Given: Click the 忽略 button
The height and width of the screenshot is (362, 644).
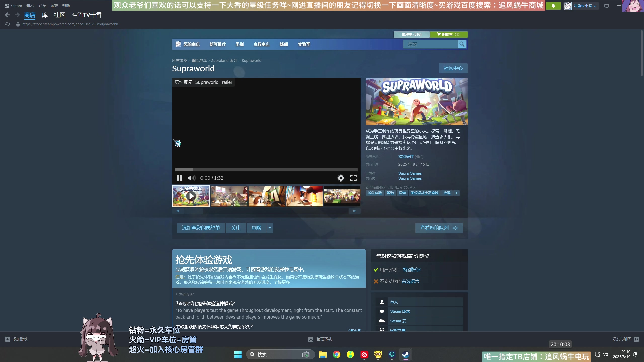Looking at the screenshot, I should [256, 228].
